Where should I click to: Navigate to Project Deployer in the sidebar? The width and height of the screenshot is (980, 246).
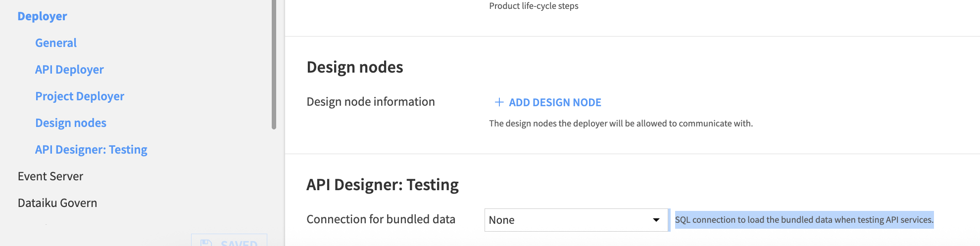(x=80, y=96)
